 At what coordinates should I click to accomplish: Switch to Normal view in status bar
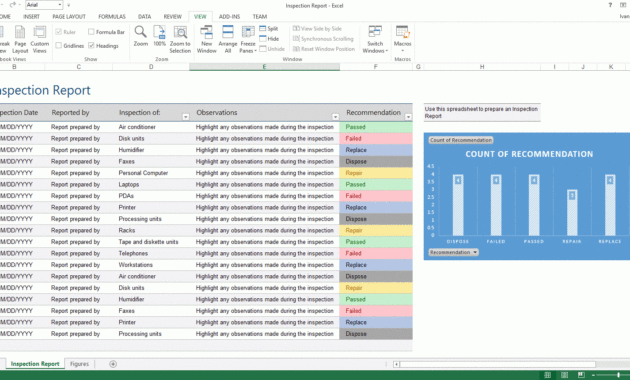pos(547,375)
